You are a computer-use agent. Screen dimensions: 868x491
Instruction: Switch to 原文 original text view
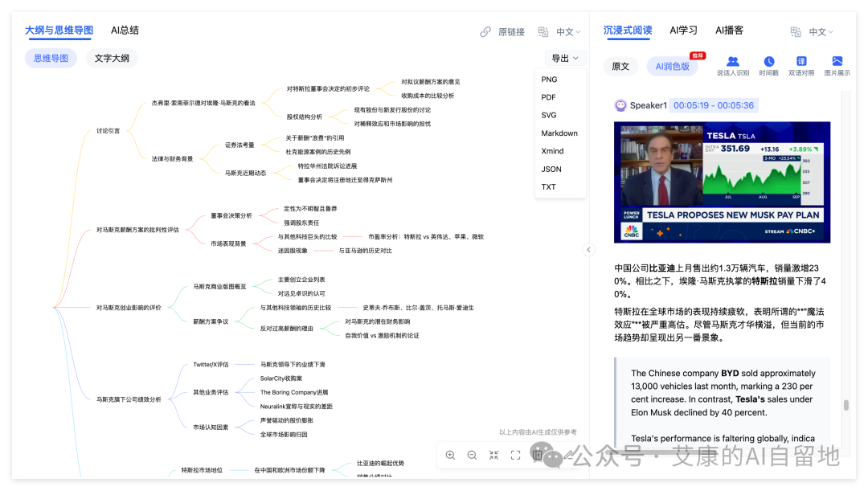click(620, 66)
